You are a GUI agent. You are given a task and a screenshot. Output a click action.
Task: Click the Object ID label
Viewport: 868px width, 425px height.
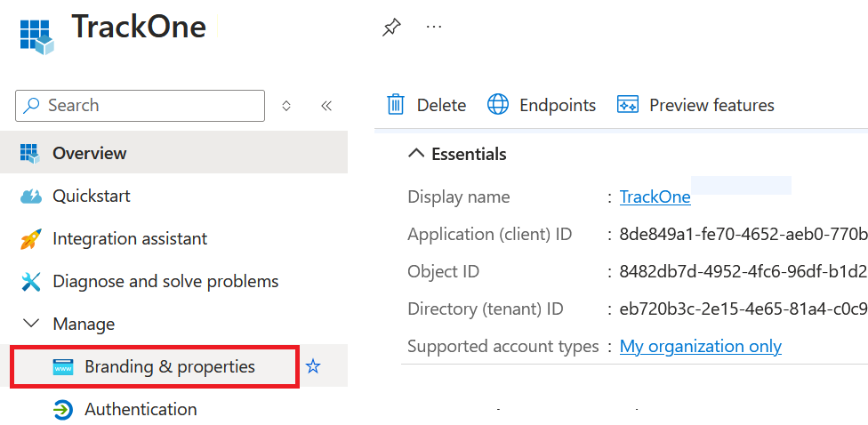[x=444, y=272]
